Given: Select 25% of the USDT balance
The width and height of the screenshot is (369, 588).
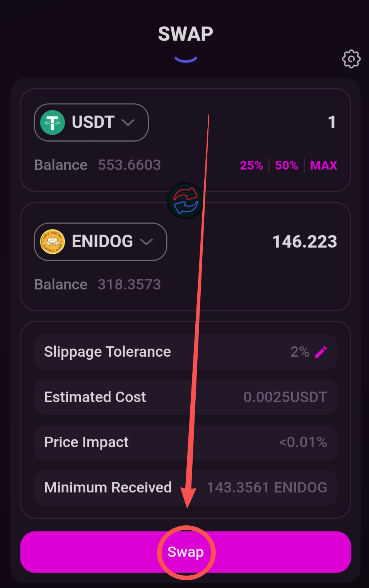Looking at the screenshot, I should click(251, 166).
